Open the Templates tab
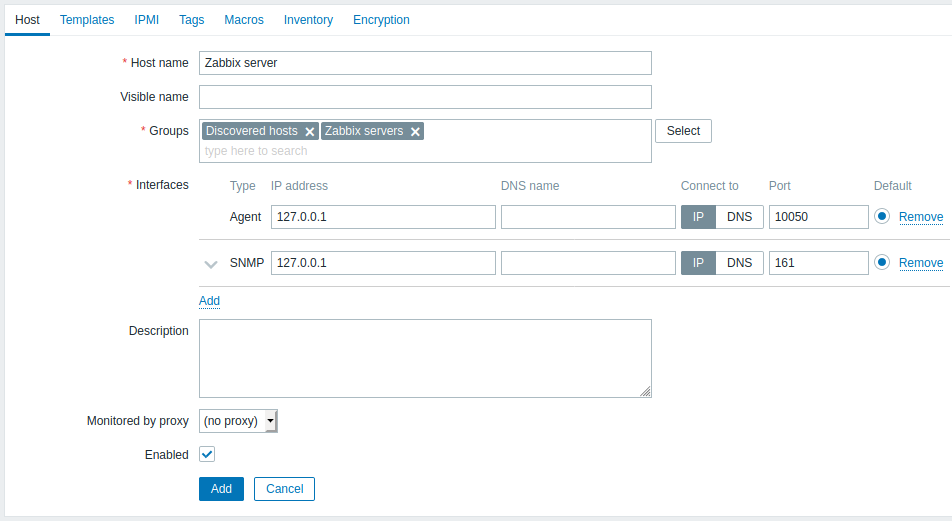 coord(87,20)
